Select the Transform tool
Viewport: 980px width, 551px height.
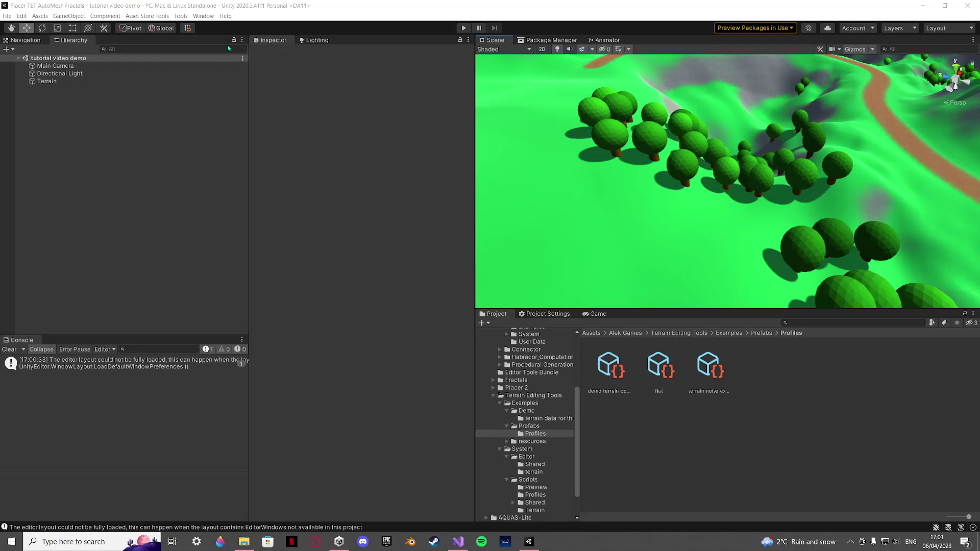88,28
